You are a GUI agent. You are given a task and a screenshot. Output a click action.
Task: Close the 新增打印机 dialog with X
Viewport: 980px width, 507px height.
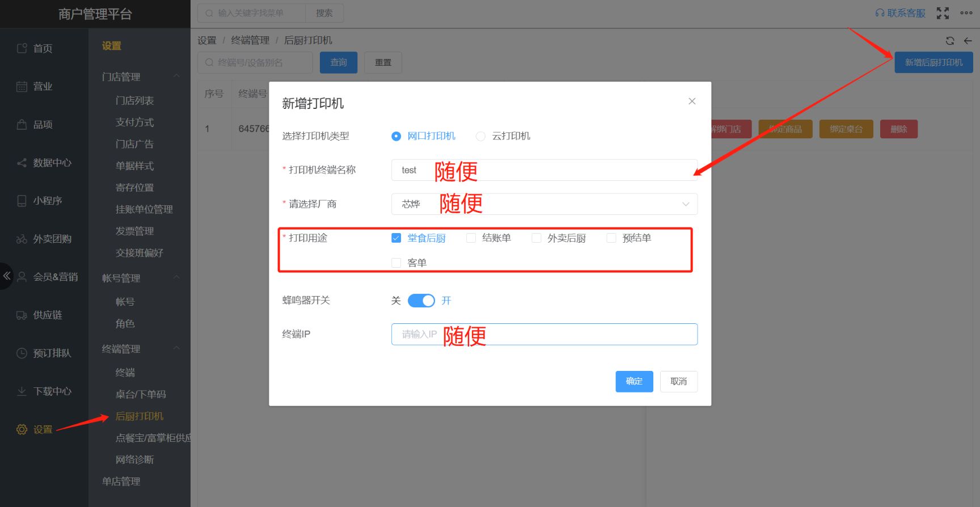tap(692, 102)
